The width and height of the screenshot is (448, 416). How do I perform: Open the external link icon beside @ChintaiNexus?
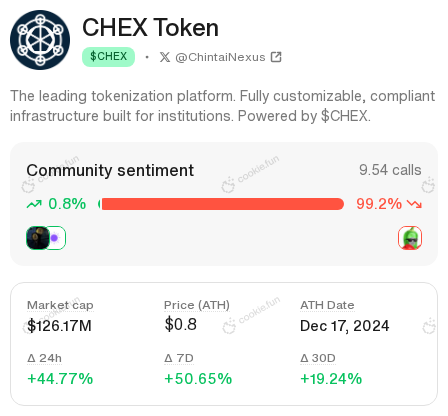point(276,57)
